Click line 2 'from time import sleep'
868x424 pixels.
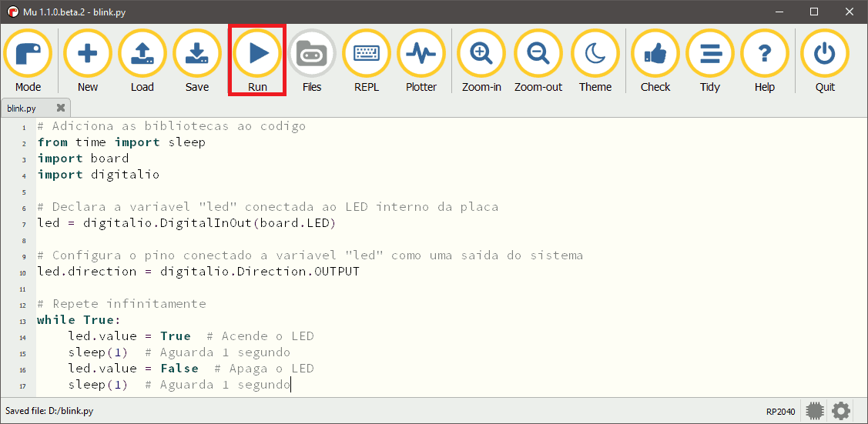tap(121, 142)
